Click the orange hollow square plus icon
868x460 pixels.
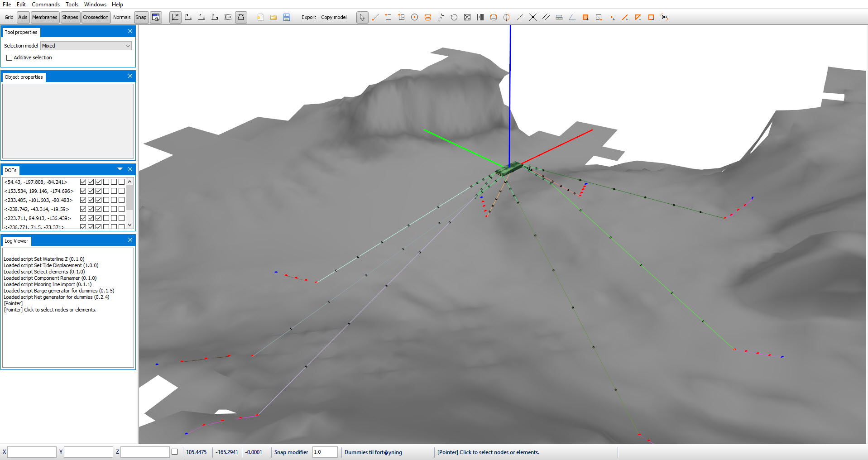[651, 17]
